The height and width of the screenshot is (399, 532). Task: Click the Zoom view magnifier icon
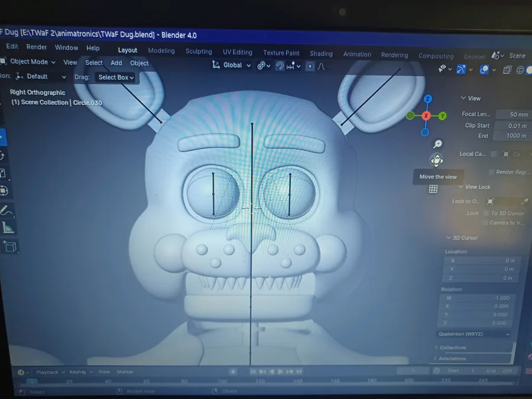pyautogui.click(x=437, y=144)
